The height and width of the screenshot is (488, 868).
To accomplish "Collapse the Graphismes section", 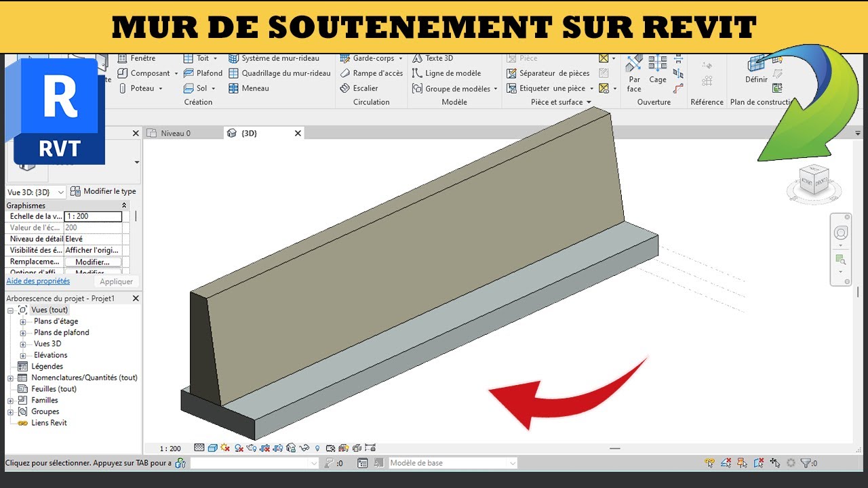I will click(x=124, y=205).
